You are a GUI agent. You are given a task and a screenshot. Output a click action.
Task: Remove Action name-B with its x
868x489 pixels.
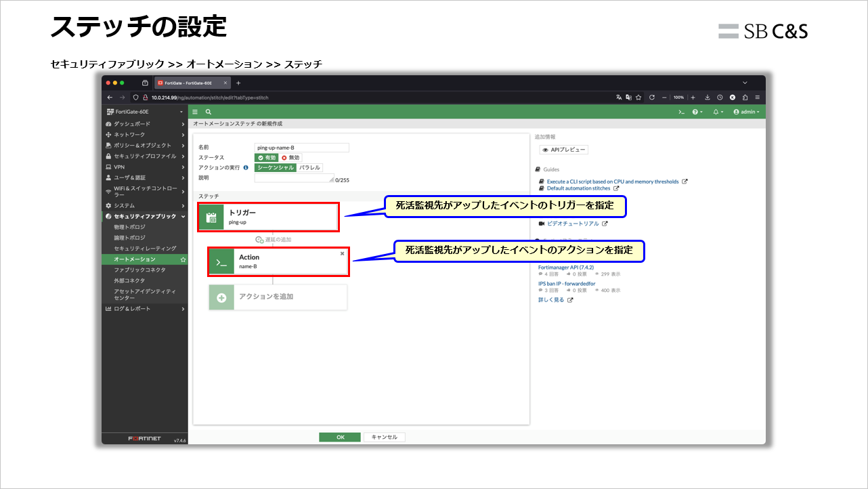(x=342, y=253)
